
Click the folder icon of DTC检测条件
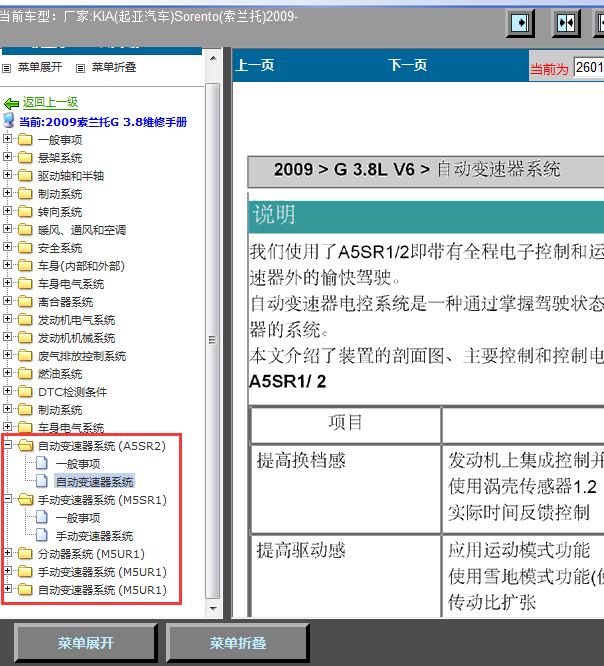(25, 392)
